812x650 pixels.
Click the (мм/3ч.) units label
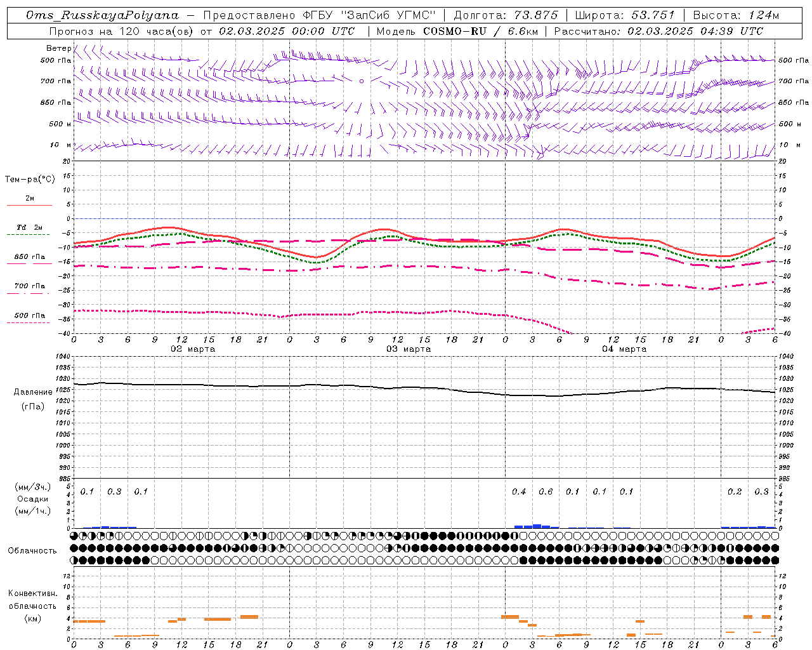click(33, 487)
